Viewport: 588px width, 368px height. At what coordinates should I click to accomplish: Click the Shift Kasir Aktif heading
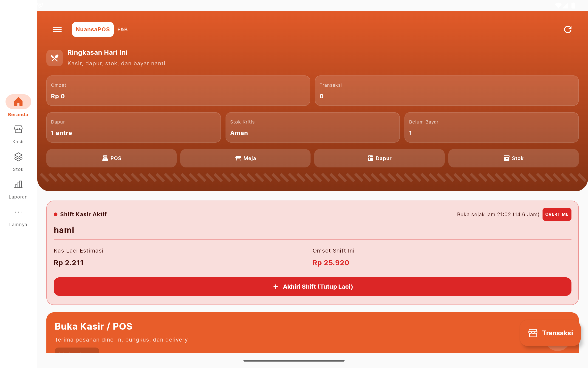click(83, 214)
